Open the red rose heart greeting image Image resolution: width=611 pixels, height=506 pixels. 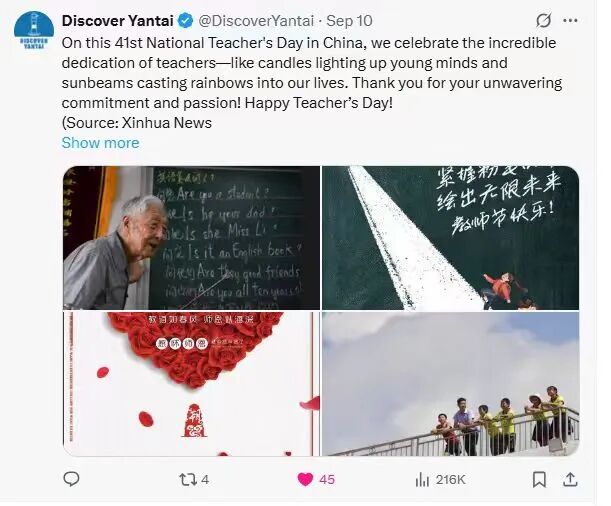point(191,384)
